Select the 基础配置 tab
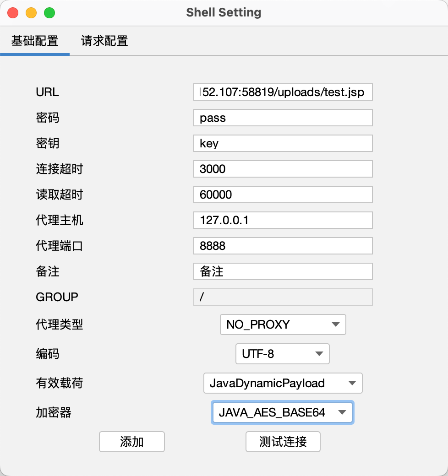This screenshot has height=476, width=448. pos(35,41)
